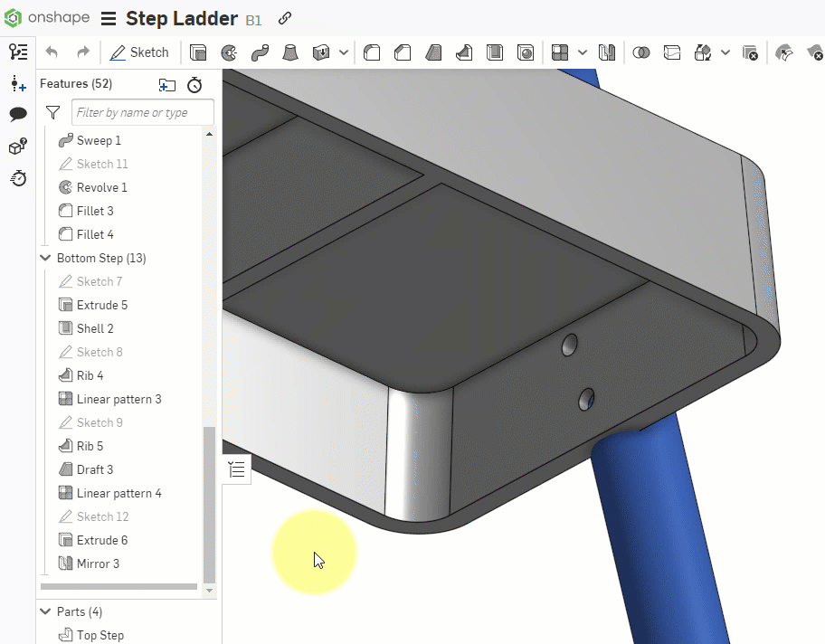Open the Sweep tool in the toolbar
The image size is (825, 644).
pos(260,52)
